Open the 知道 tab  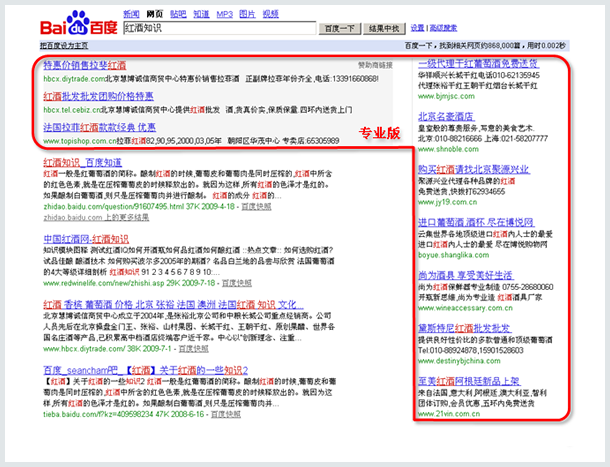[x=201, y=14]
